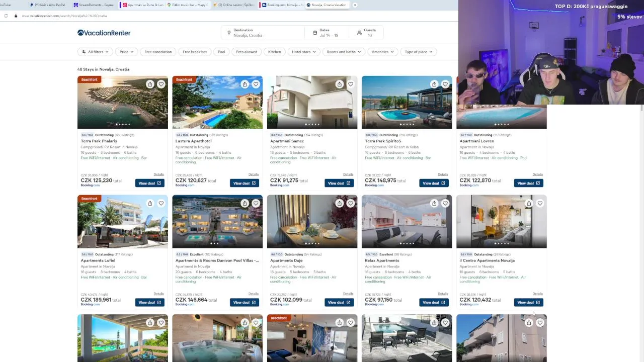The width and height of the screenshot is (644, 362).
Task: Favorite the Terra Park SpiritoS listing
Action: coord(445,84)
